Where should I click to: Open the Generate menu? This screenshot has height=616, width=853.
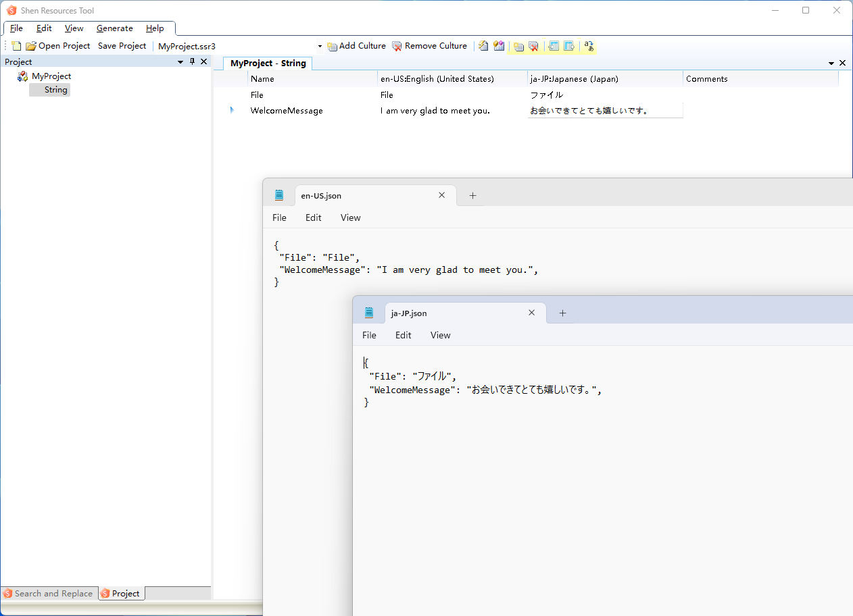click(114, 28)
